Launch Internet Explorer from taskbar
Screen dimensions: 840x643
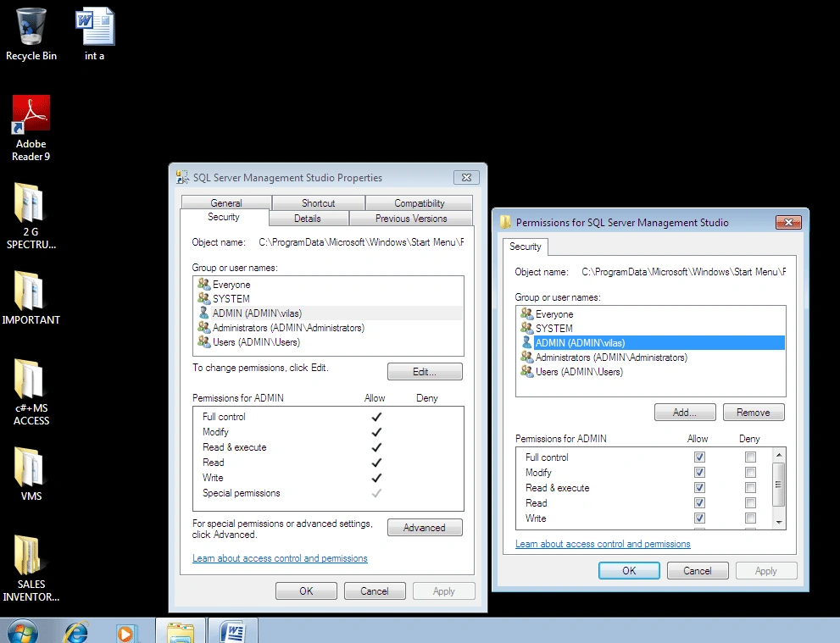76,633
